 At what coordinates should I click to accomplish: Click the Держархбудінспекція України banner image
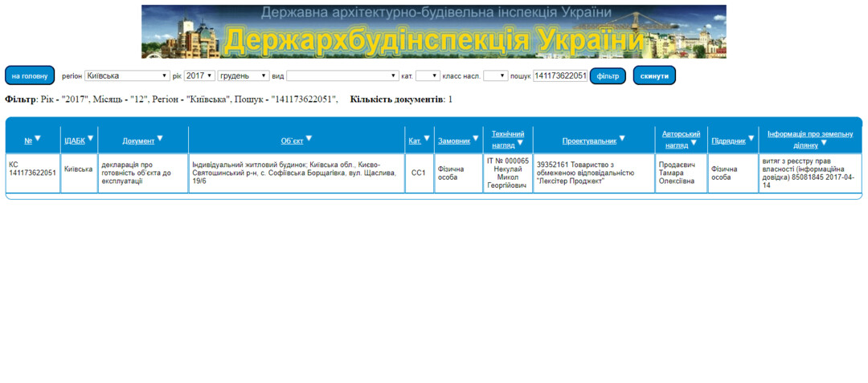tap(434, 31)
